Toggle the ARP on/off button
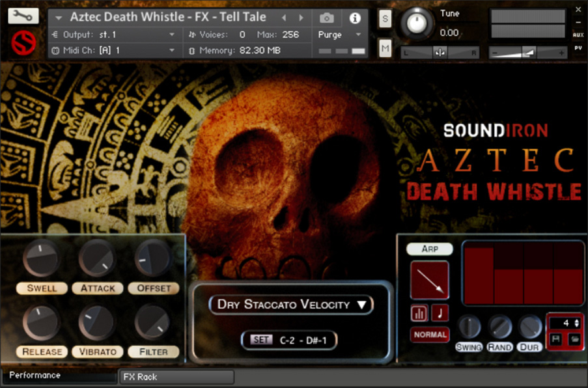This screenshot has height=388, width=588. 430,249
